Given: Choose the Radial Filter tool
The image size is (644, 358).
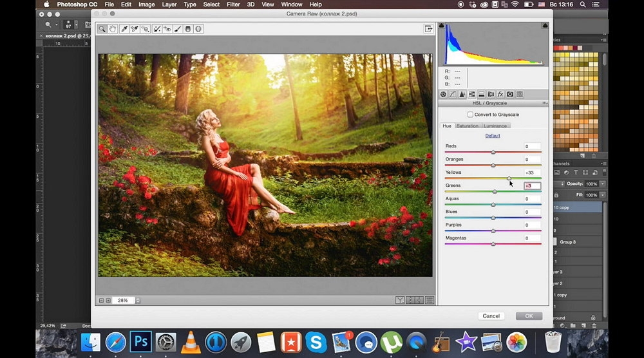Looking at the screenshot, I should click(x=198, y=29).
